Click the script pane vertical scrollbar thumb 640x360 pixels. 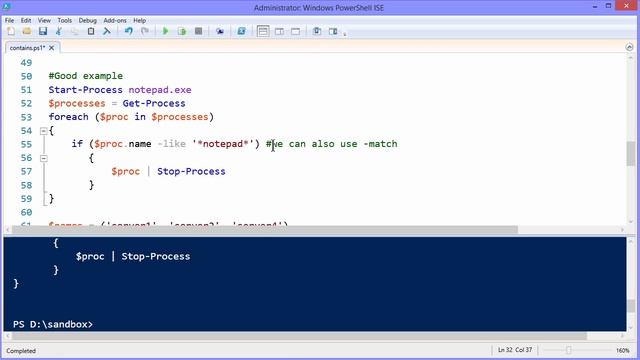coord(631,153)
